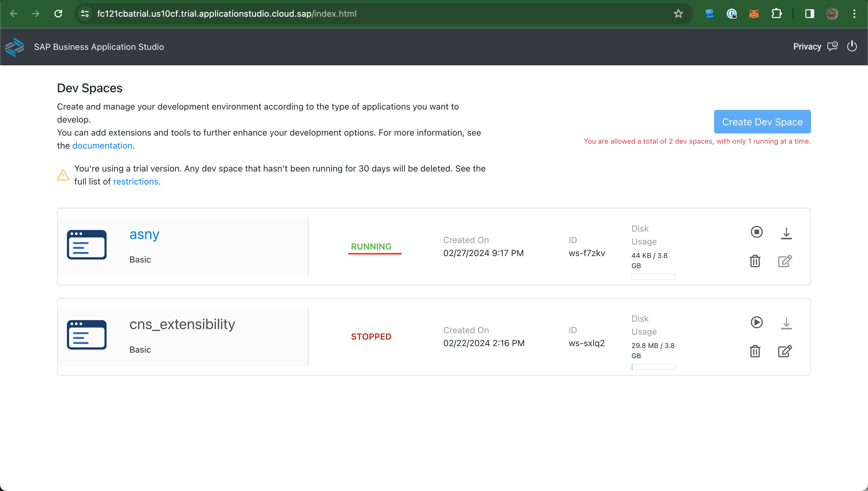
Task: Click the SAP Business Application Studio logo
Action: tap(15, 47)
